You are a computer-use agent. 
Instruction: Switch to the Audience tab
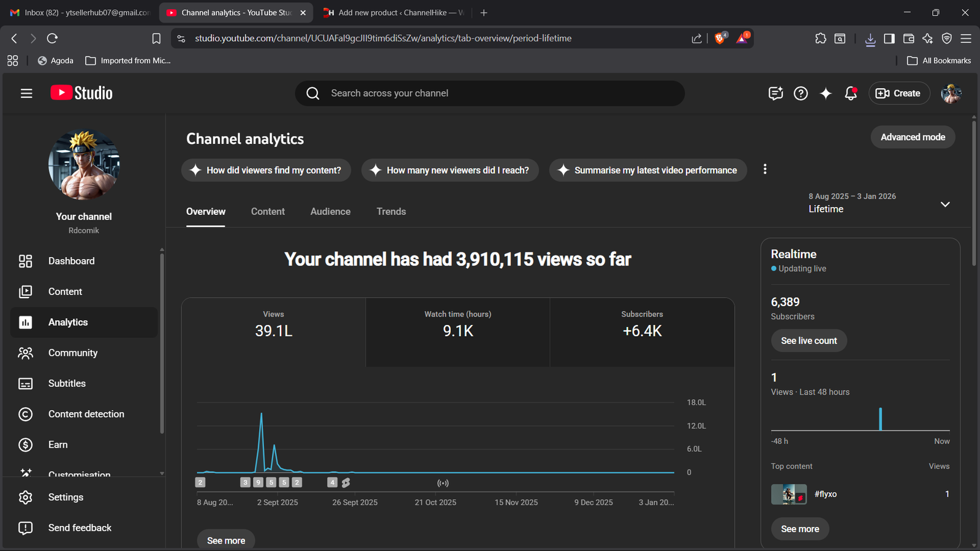click(x=330, y=211)
